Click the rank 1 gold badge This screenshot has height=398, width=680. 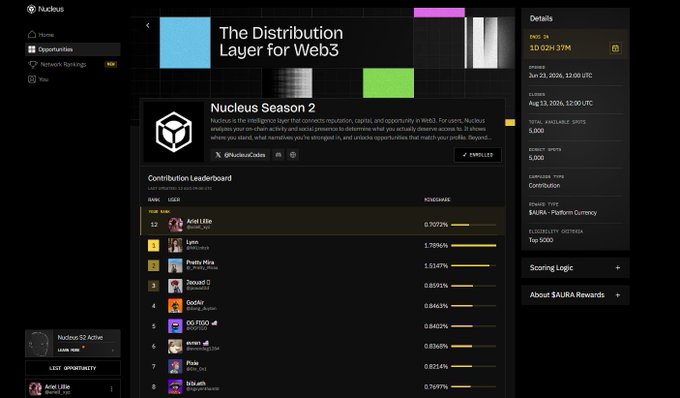click(154, 246)
